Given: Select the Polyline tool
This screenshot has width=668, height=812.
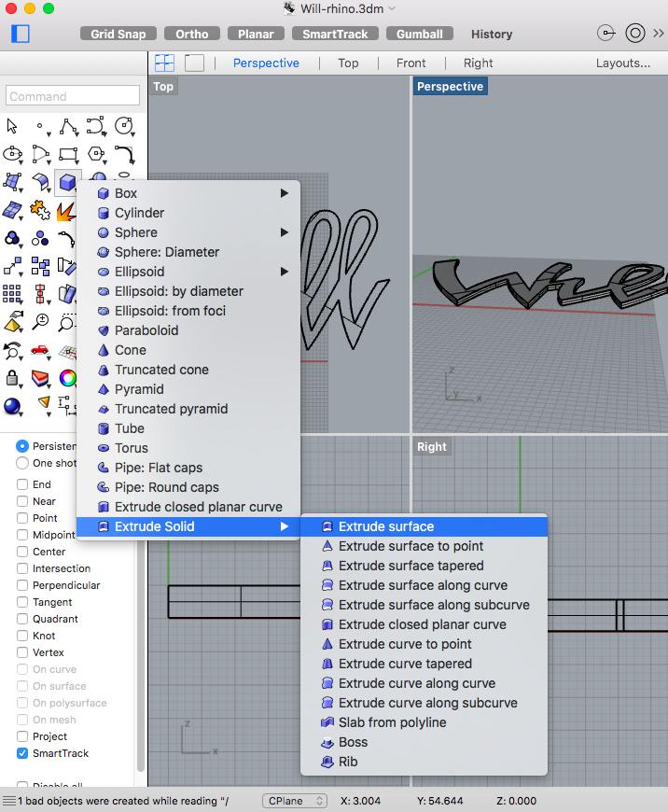Looking at the screenshot, I should [68, 126].
